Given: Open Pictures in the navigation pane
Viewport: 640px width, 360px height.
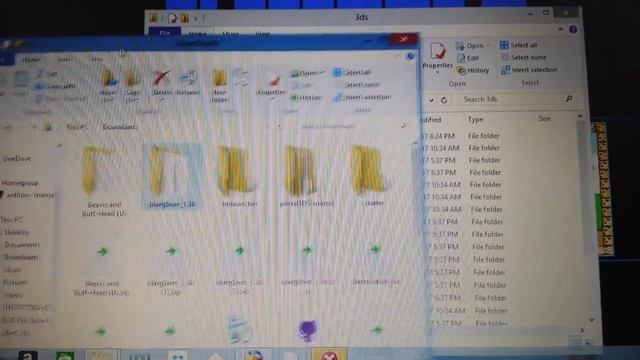Looking at the screenshot, I should [x=15, y=282].
